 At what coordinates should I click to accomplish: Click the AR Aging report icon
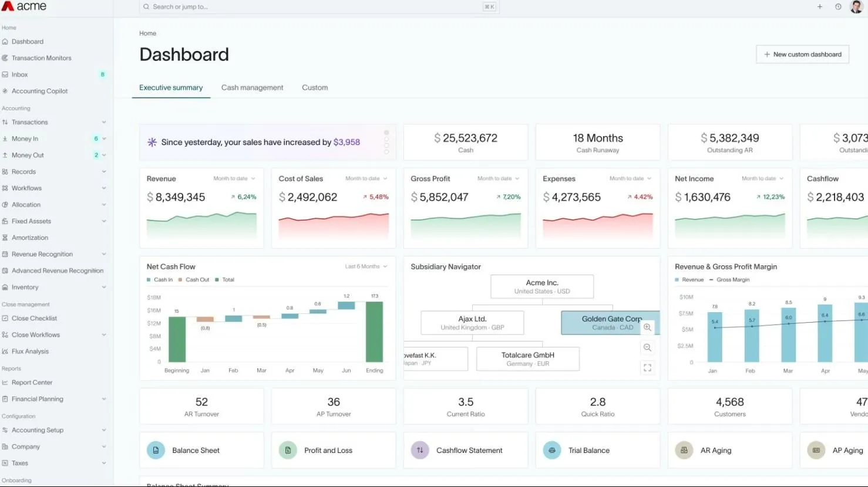click(x=684, y=450)
